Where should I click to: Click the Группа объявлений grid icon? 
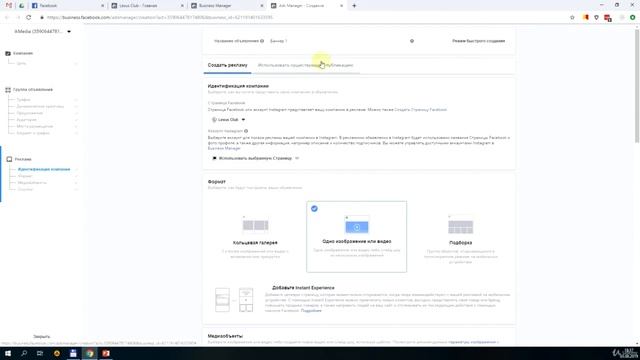click(8, 90)
